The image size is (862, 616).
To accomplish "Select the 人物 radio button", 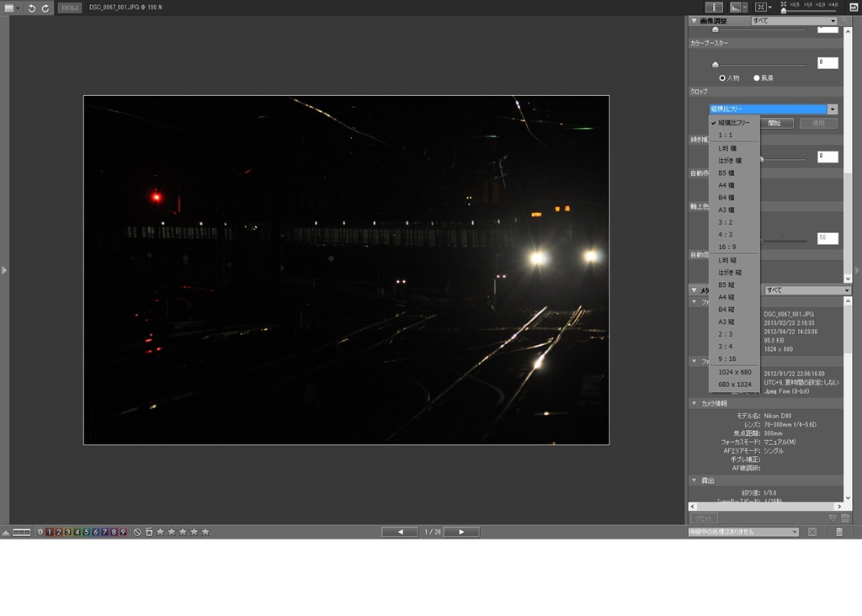I will click(x=722, y=77).
